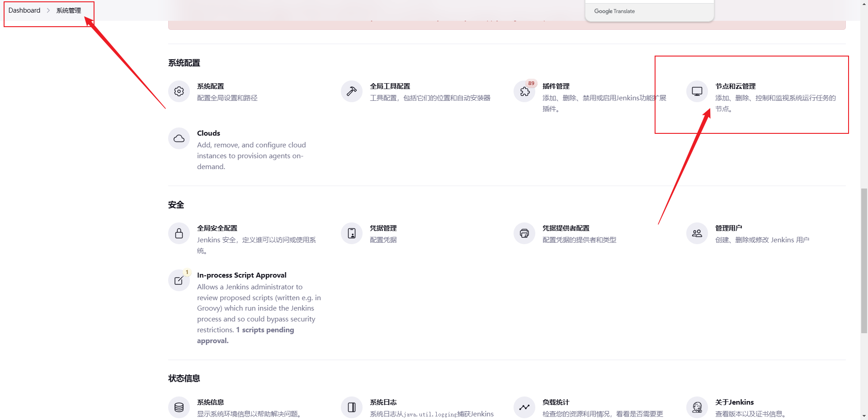Click the Jenkins butler icon for 关于Jenkins

(697, 407)
